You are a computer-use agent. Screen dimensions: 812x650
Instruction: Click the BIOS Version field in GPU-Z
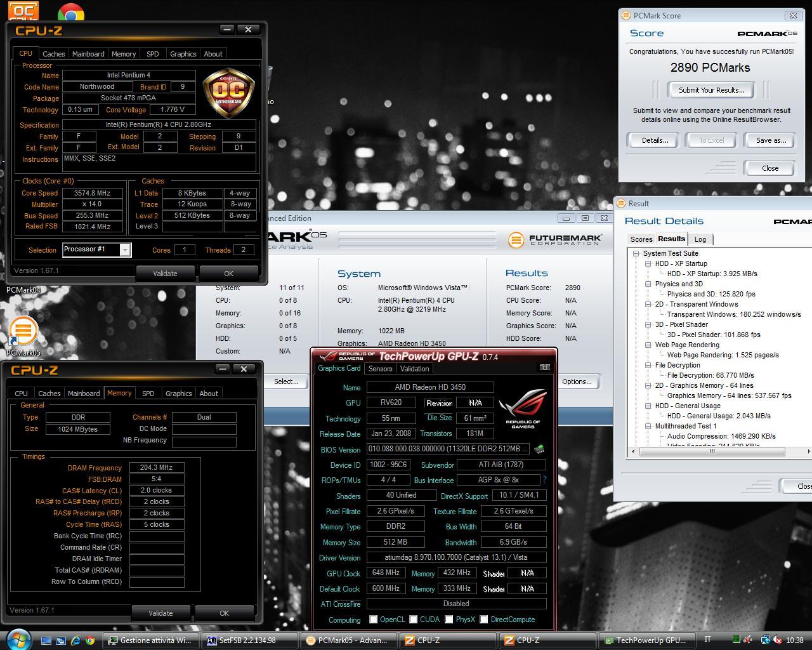[x=448, y=449]
